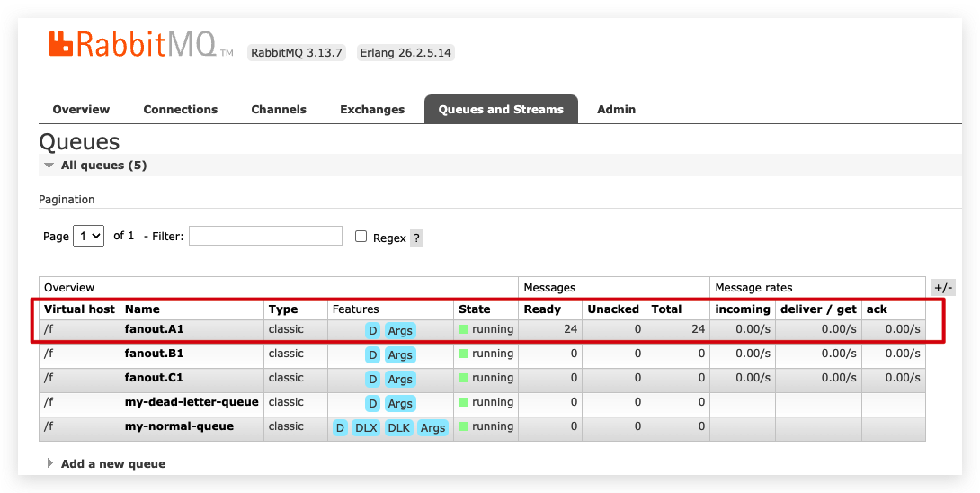
Task: Sort by the Virtual host column
Action: click(x=79, y=309)
